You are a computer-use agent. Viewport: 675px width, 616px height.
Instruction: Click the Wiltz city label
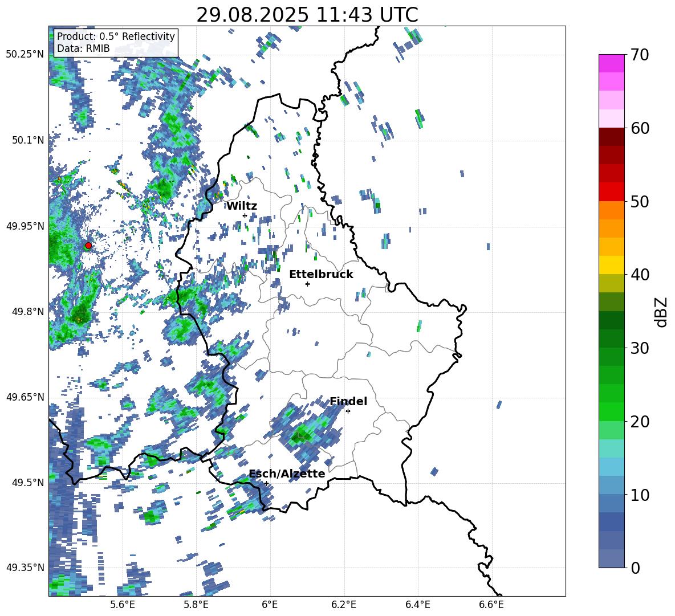point(242,206)
